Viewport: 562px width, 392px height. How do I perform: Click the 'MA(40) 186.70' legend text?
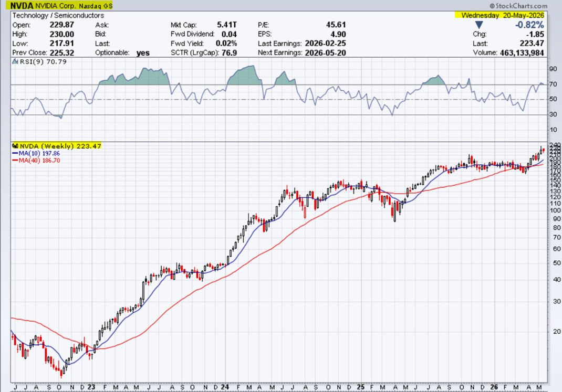(x=39, y=161)
